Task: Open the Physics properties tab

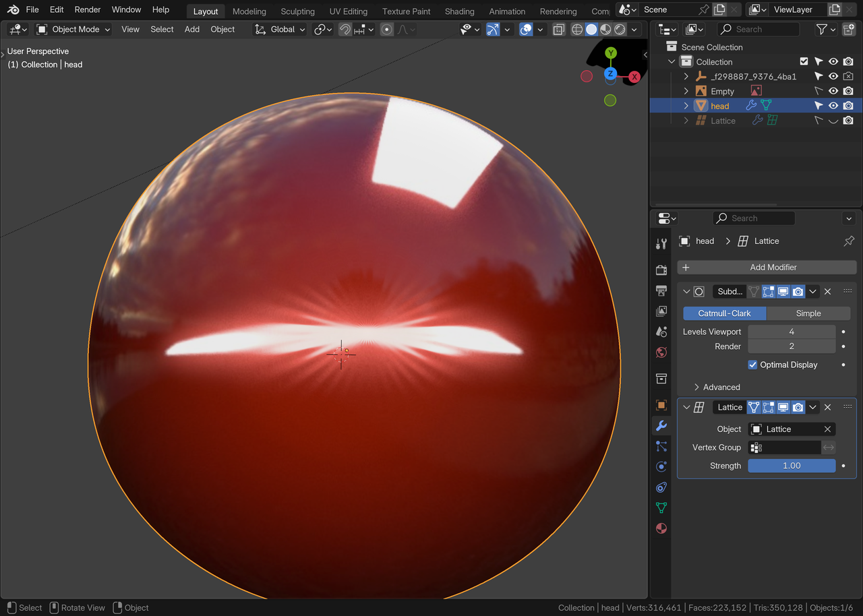Action: pos(661,466)
